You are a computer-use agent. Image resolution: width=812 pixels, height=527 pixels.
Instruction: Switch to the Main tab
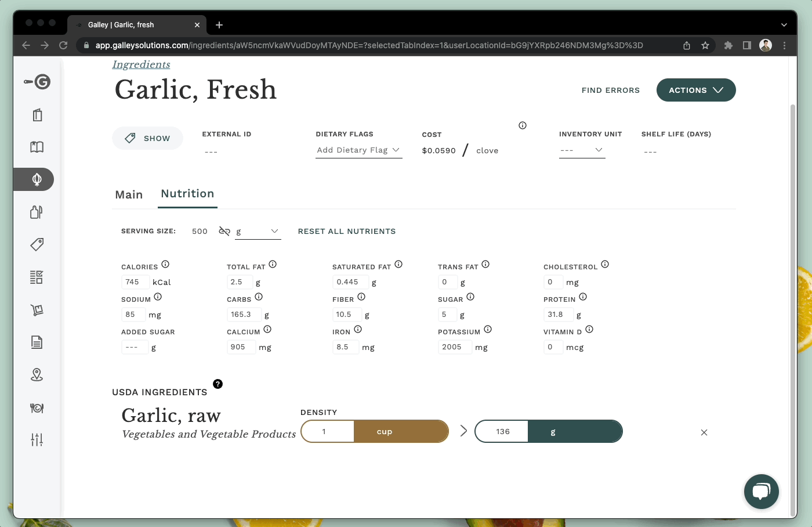129,194
